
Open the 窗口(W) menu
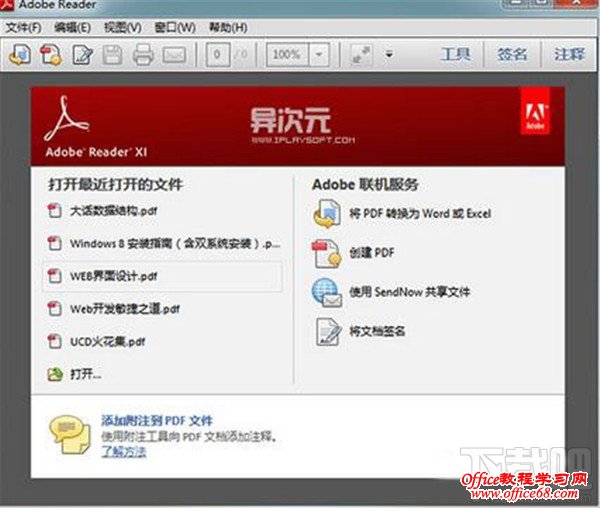[x=175, y=28]
